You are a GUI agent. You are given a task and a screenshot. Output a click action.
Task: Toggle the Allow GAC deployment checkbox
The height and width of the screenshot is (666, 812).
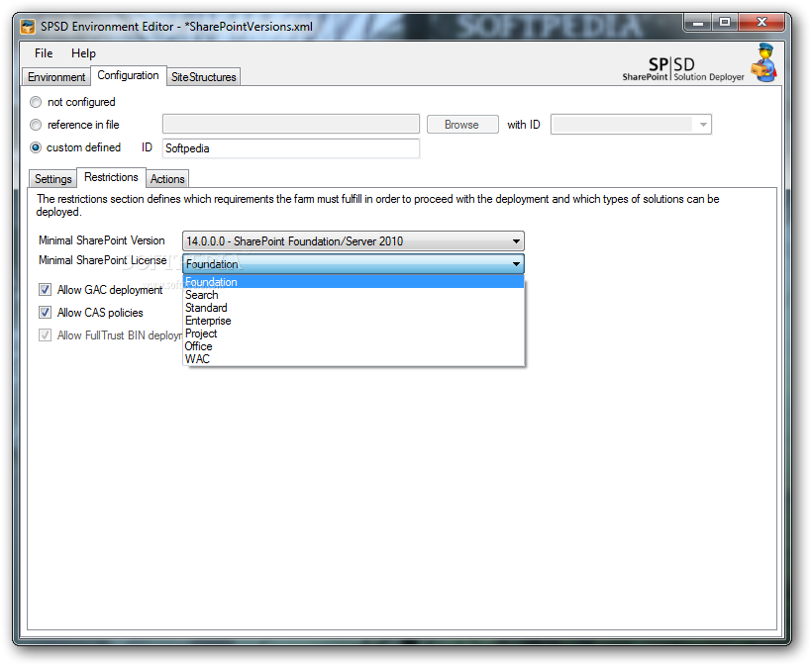[45, 289]
